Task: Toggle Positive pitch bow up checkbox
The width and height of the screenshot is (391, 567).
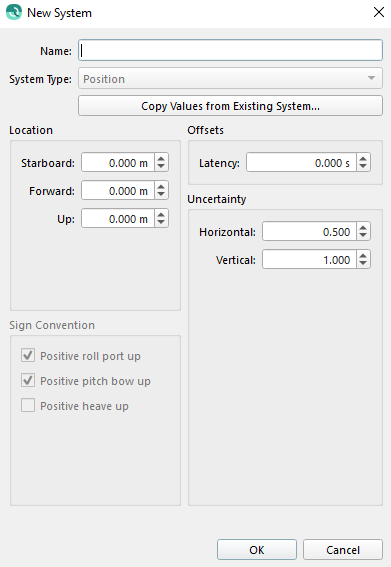Action: 28,380
